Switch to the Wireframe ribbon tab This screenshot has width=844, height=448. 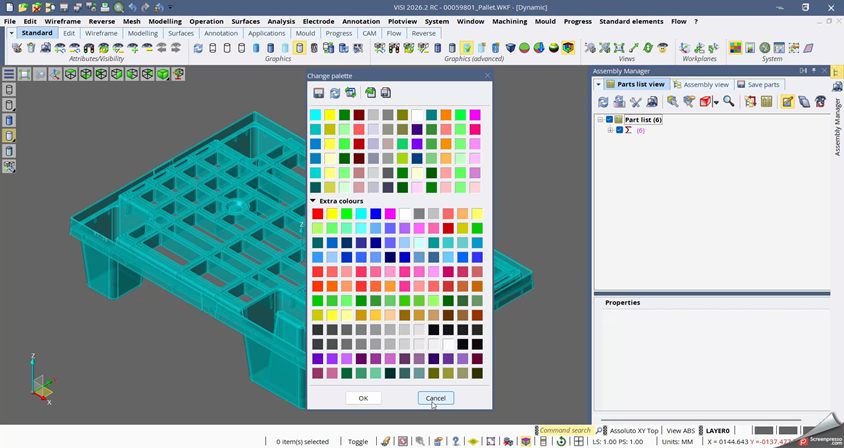point(101,33)
